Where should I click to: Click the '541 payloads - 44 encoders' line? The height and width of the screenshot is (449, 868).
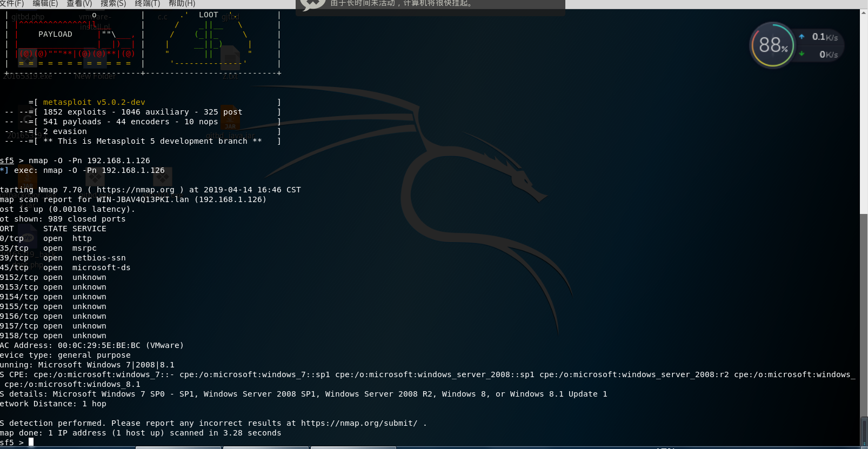(130, 122)
